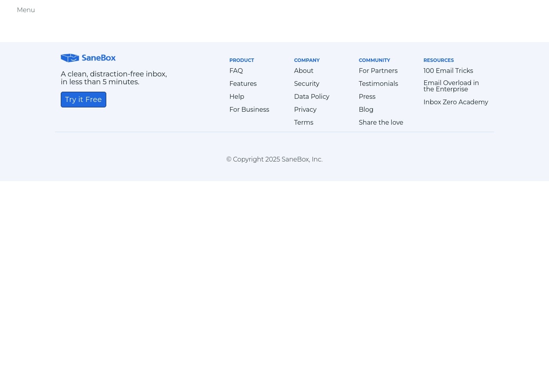Open the Help link under Product
Image resolution: width=549 pixels, height=392 pixels.
[236, 97]
